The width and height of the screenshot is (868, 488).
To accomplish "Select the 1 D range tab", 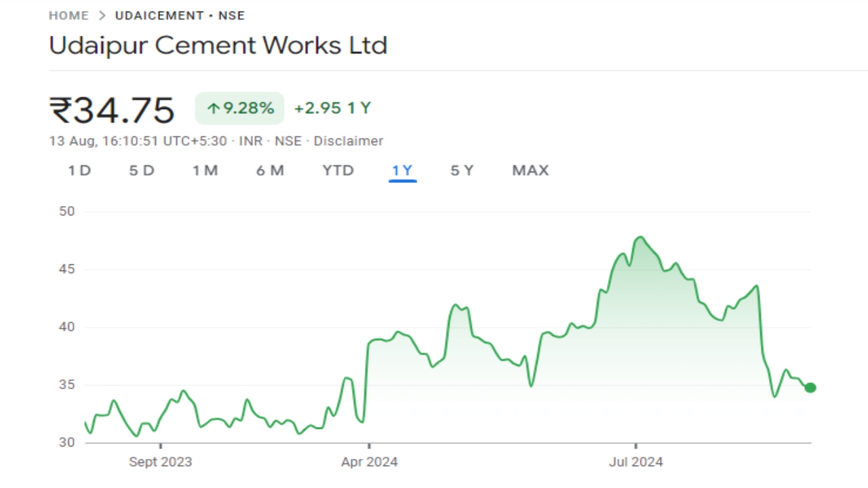I will tap(79, 170).
